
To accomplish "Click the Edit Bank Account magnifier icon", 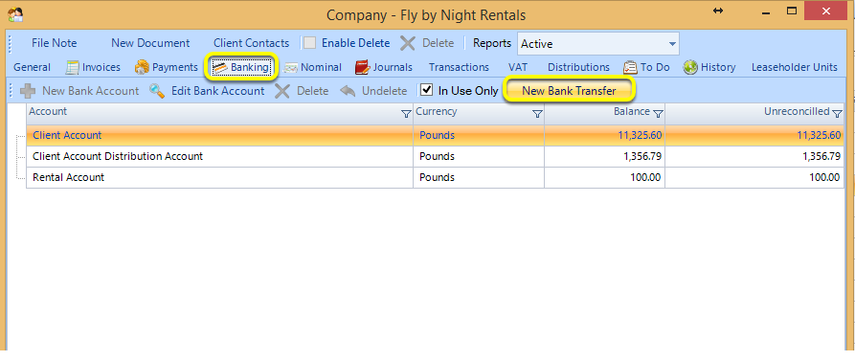I will coord(157,91).
